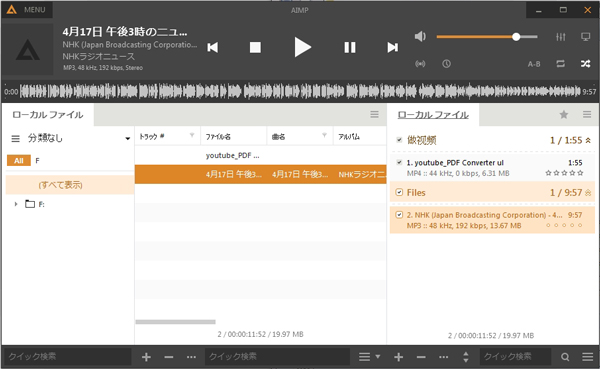
Task: Sort by アルバム column header
Action: [x=360, y=136]
